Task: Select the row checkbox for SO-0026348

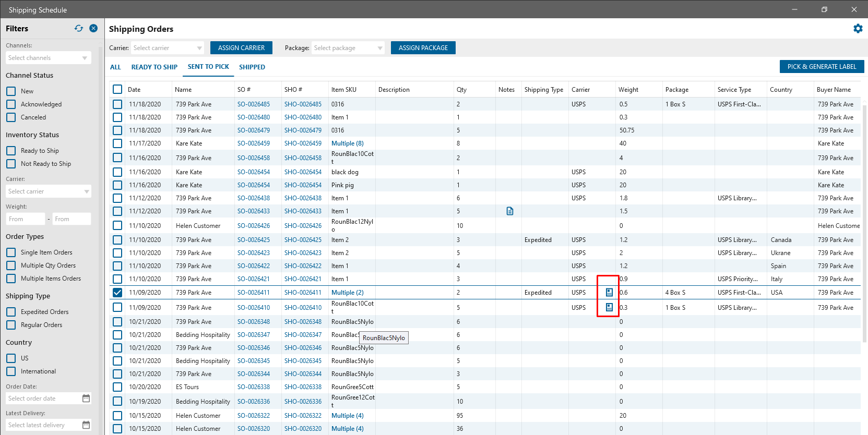Action: [117, 322]
